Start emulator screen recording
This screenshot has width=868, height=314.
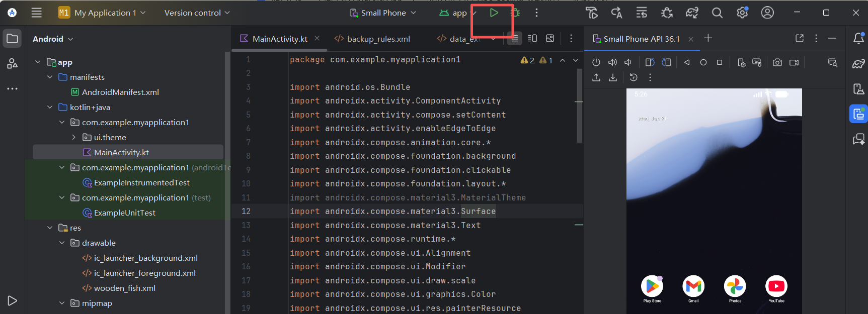tap(794, 63)
